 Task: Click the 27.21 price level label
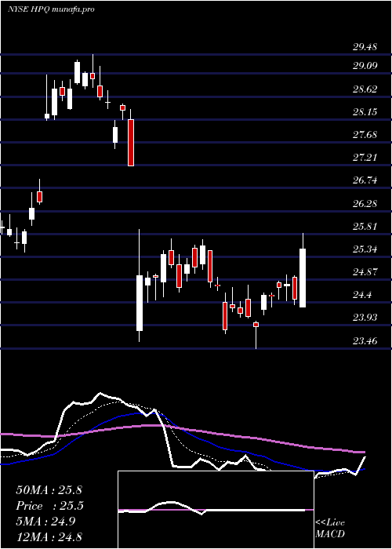pyautogui.click(x=365, y=158)
